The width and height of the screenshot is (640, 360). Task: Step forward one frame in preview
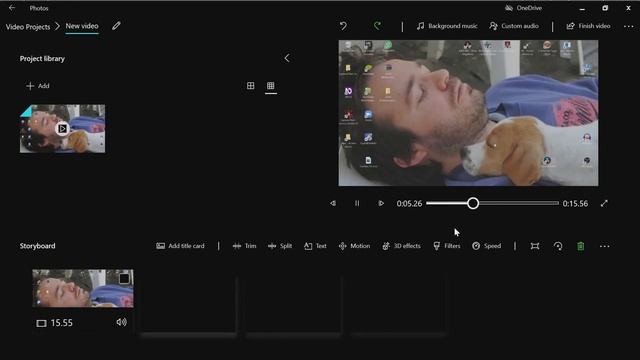click(x=381, y=203)
